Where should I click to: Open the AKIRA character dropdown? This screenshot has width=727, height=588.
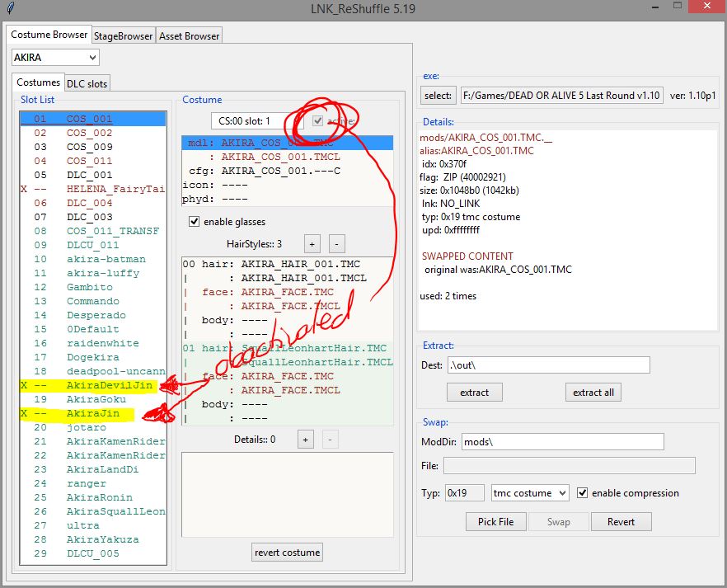point(55,58)
